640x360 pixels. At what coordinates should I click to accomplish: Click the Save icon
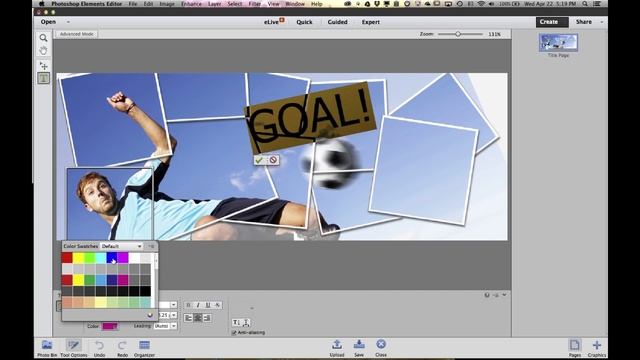pyautogui.click(x=359, y=348)
